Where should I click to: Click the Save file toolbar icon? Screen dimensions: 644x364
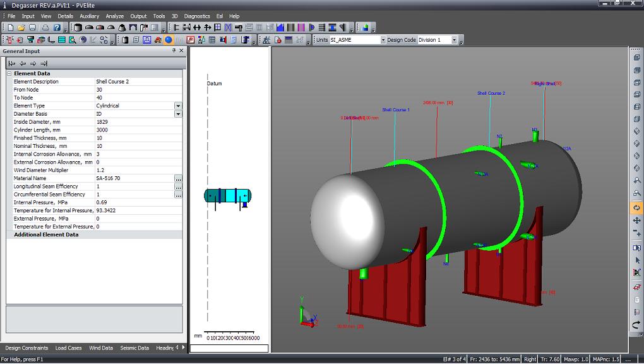tap(33, 28)
